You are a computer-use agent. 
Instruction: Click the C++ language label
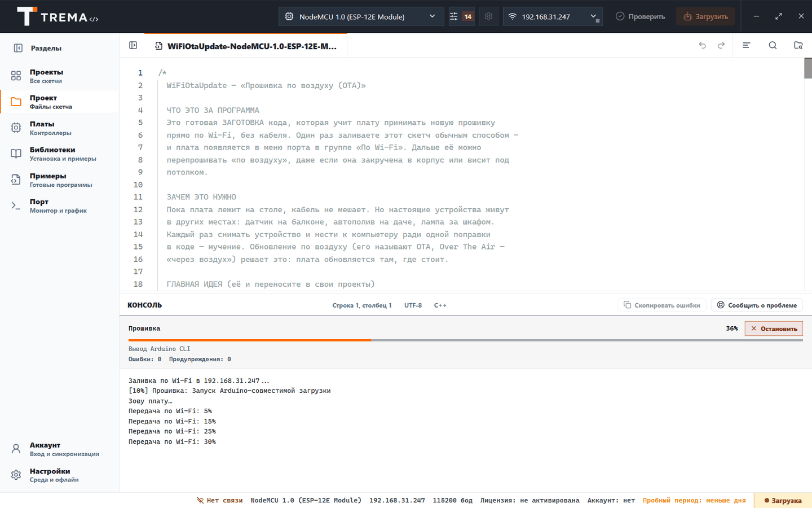click(x=440, y=305)
